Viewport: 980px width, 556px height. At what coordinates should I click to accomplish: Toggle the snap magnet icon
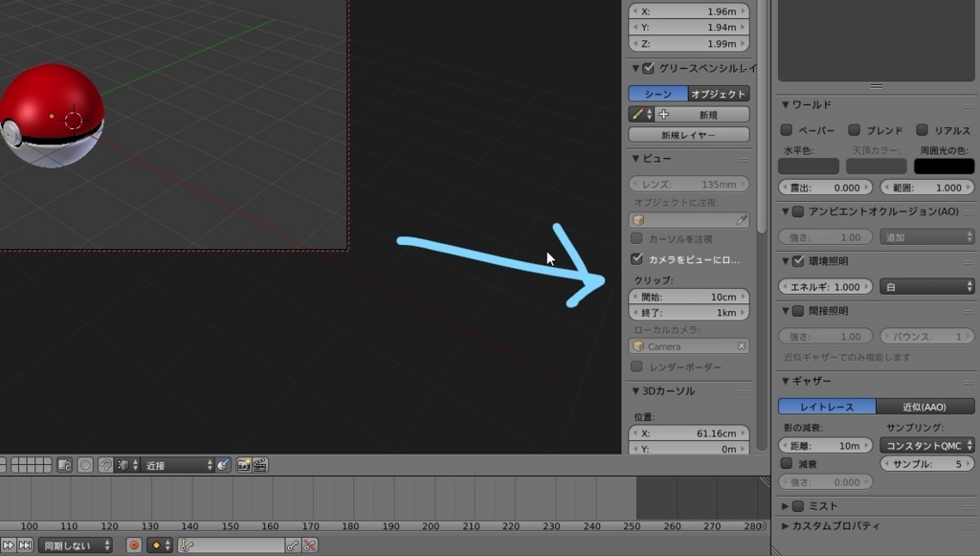(105, 465)
